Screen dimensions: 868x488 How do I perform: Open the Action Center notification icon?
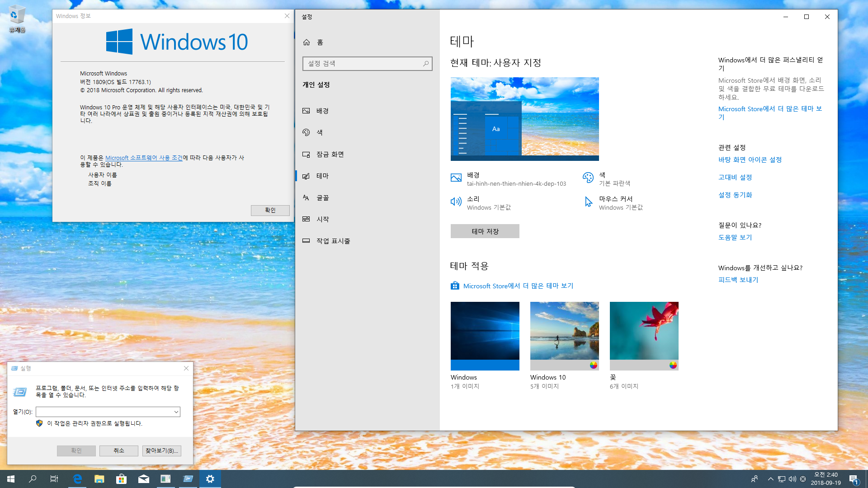tap(854, 479)
